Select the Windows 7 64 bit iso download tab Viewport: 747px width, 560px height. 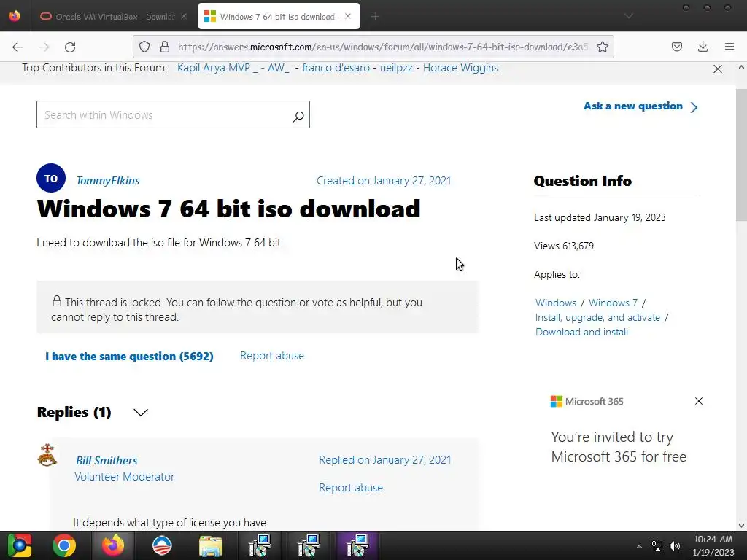coord(279,17)
